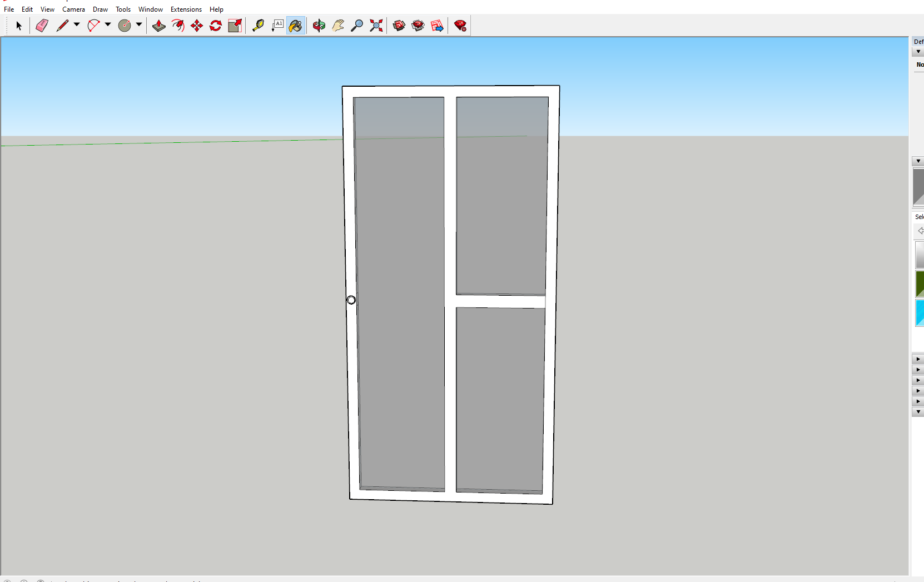The height and width of the screenshot is (582, 924).
Task: Pick the Eraser tool
Action: (x=42, y=26)
